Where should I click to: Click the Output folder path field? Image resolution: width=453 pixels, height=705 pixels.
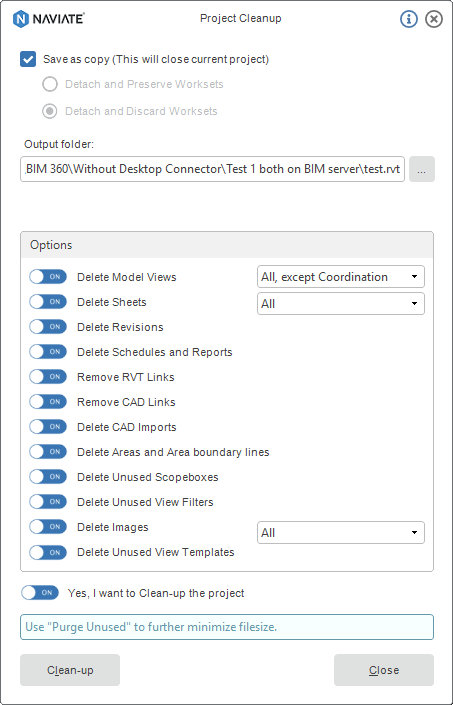pyautogui.click(x=212, y=169)
